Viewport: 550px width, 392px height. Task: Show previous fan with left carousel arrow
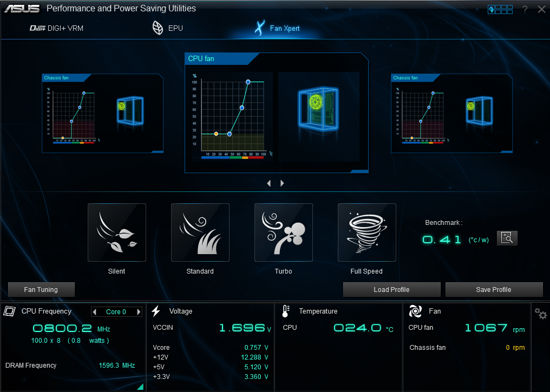(269, 183)
